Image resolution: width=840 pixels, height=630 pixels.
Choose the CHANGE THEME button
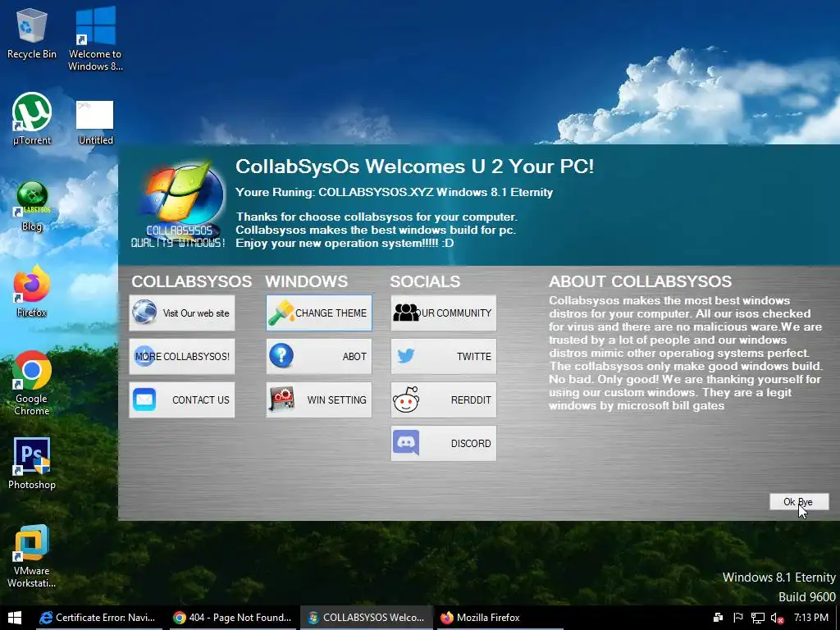point(319,313)
